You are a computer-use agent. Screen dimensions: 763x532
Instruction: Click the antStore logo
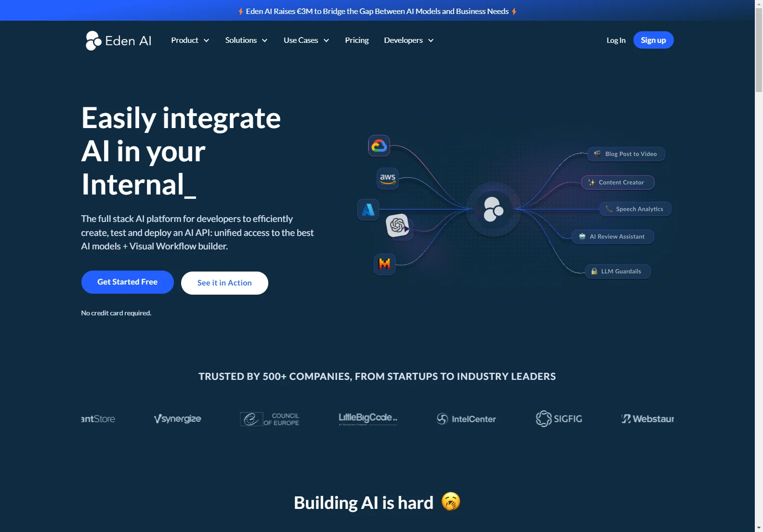tap(98, 419)
